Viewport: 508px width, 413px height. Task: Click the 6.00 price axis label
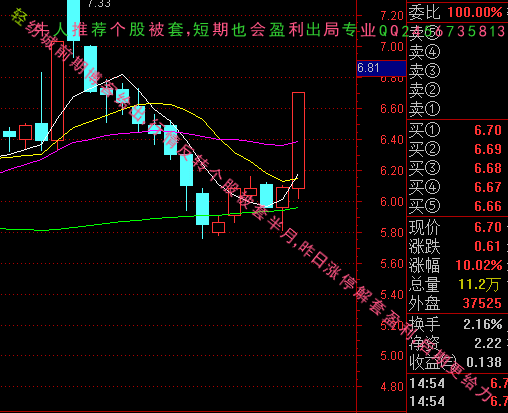pos(392,202)
